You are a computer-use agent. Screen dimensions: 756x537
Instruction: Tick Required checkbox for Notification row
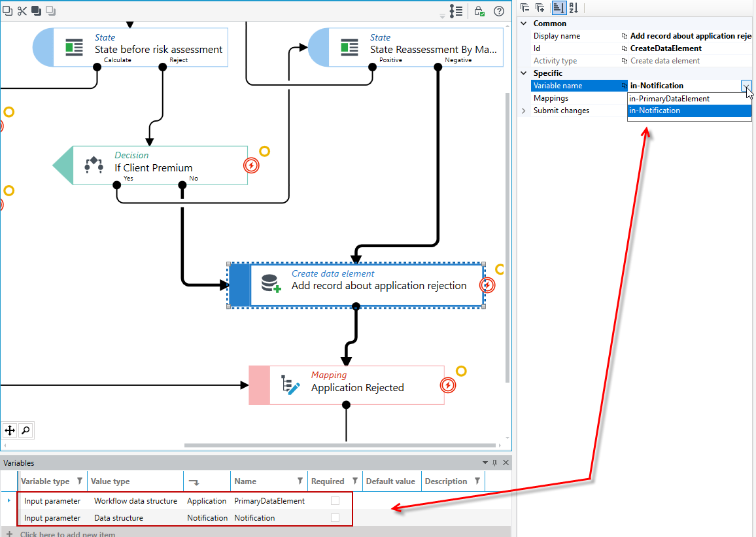click(x=335, y=518)
